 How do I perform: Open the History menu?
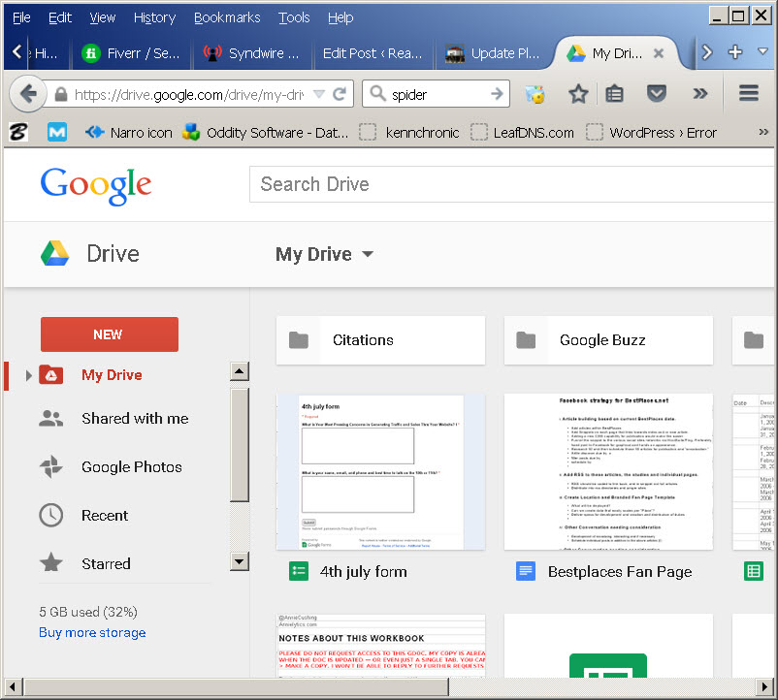coord(155,17)
